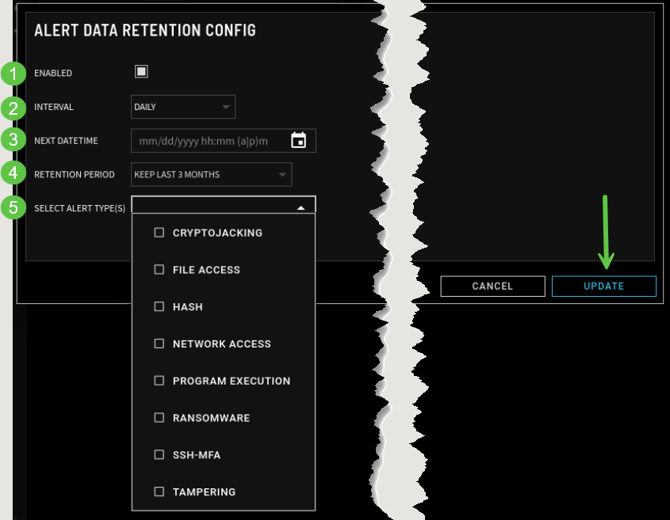Open the Interval dropdown set to Daily
The height and width of the screenshot is (520, 670).
[183, 107]
